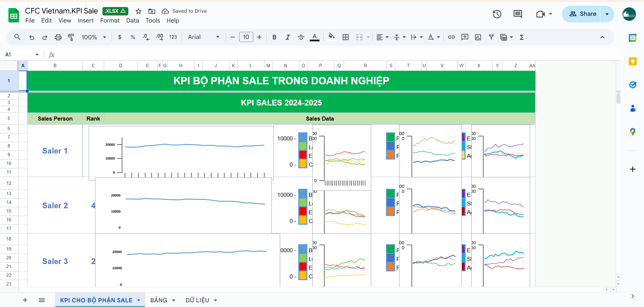Undo the last action
644x307 pixels.
pyautogui.click(x=32, y=37)
